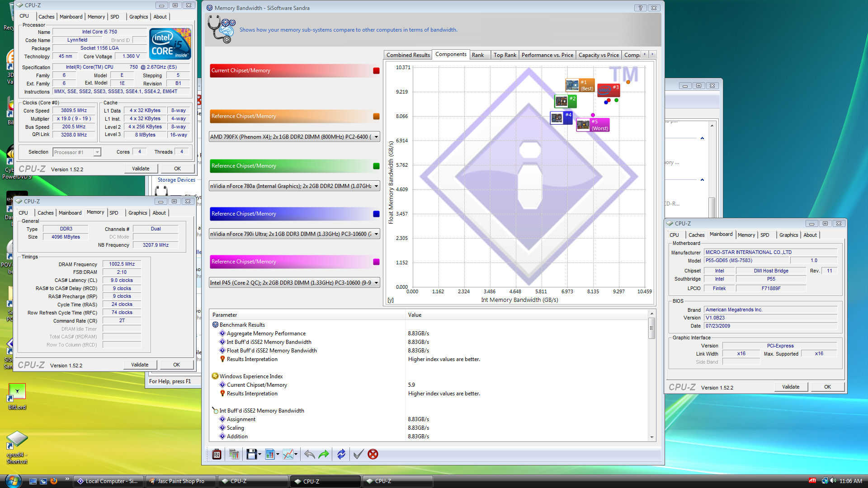Open the Performance vs. Price tab

click(547, 55)
